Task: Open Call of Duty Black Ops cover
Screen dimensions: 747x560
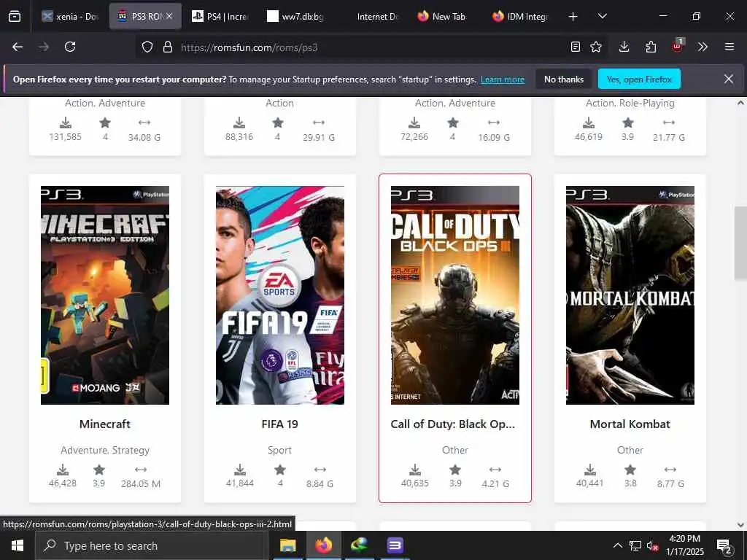Action: point(455,295)
